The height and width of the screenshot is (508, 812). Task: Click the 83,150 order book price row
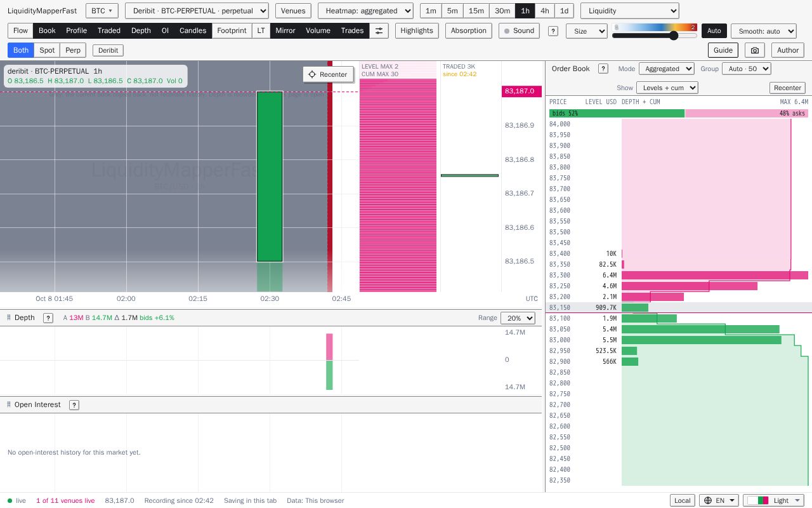pyautogui.click(x=679, y=307)
